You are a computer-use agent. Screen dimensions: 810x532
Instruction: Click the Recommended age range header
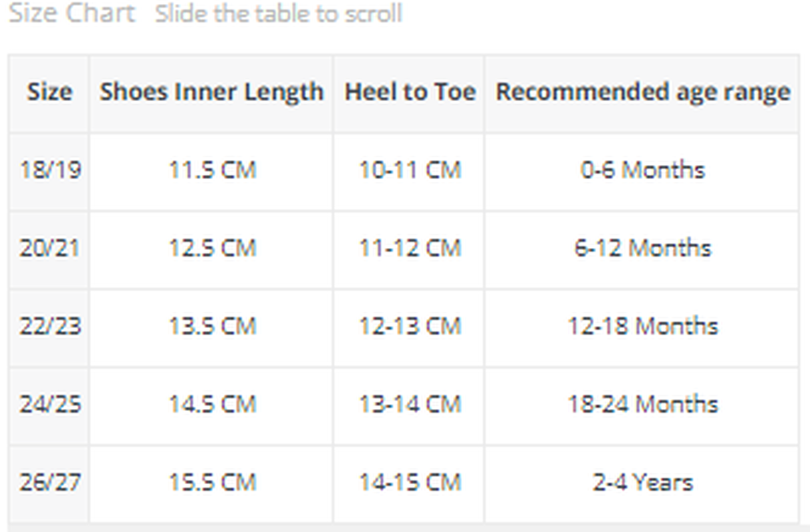(642, 92)
